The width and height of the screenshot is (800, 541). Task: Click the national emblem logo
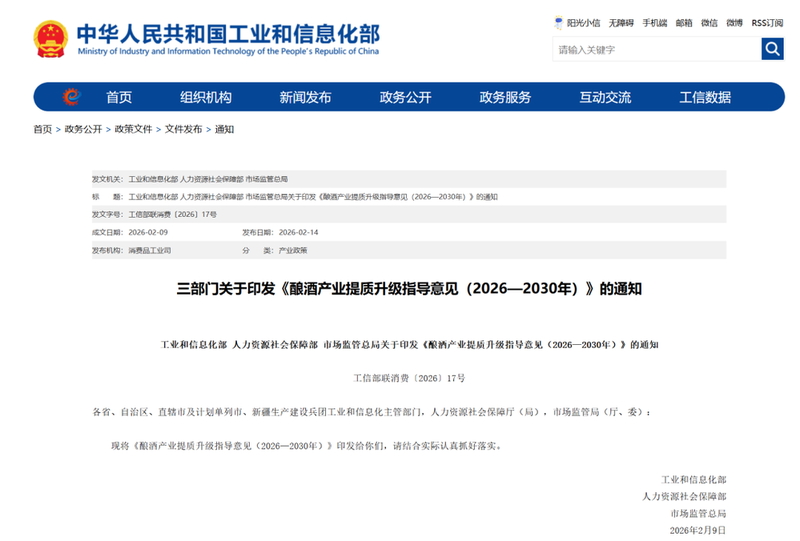(51, 39)
